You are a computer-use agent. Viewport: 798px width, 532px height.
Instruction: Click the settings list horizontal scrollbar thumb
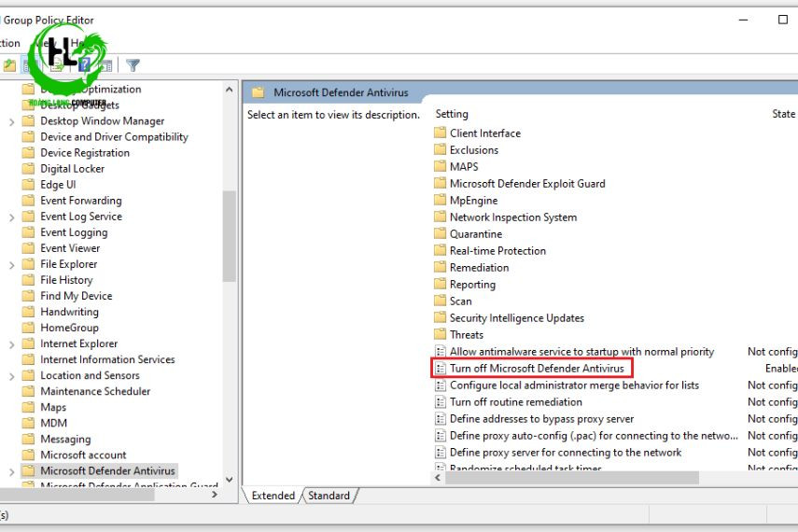572,478
